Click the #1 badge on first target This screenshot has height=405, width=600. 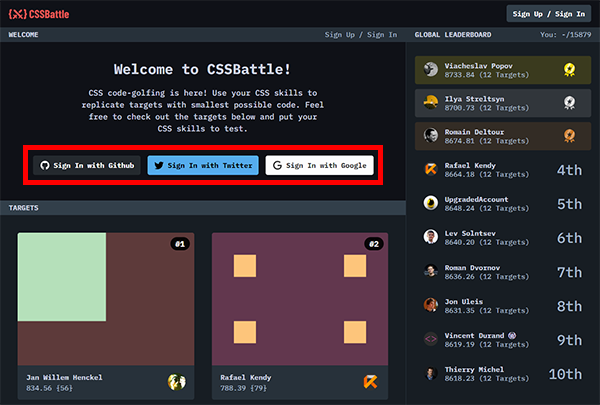tap(180, 244)
